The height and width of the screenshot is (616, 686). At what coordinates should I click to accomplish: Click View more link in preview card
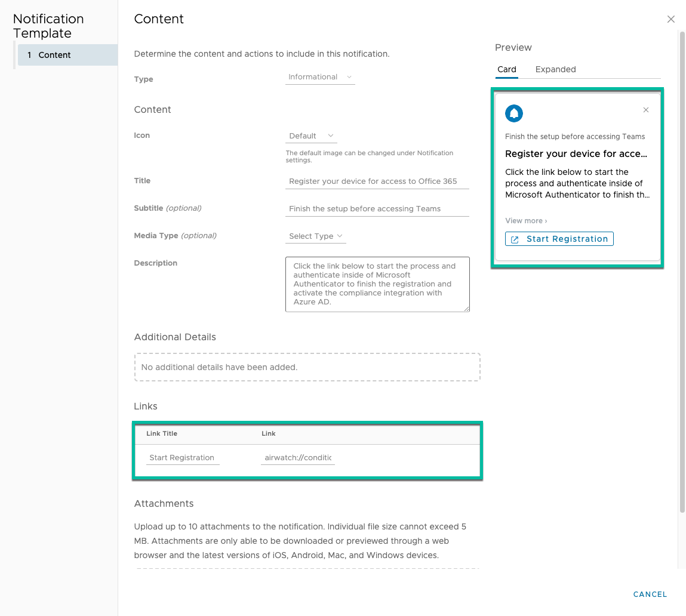pyautogui.click(x=526, y=221)
